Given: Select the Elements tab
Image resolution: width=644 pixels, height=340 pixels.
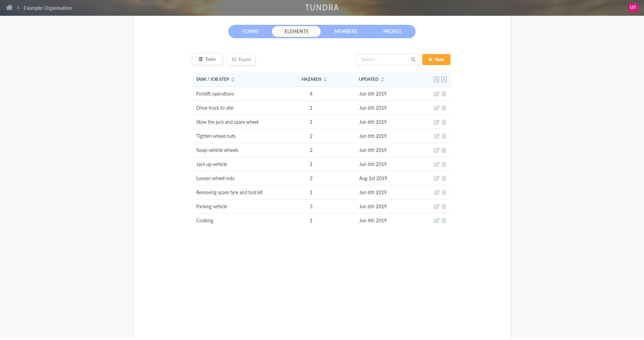Looking at the screenshot, I should point(296,32).
